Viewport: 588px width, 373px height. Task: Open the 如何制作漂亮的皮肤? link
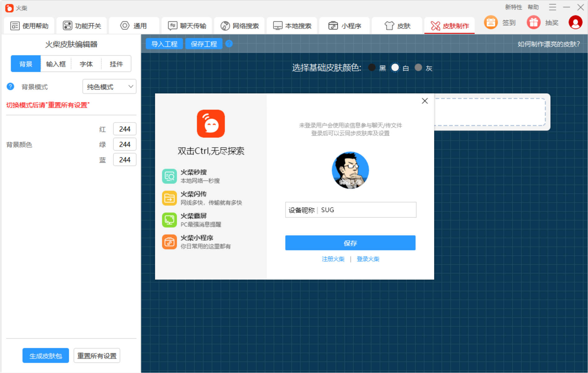pos(549,44)
